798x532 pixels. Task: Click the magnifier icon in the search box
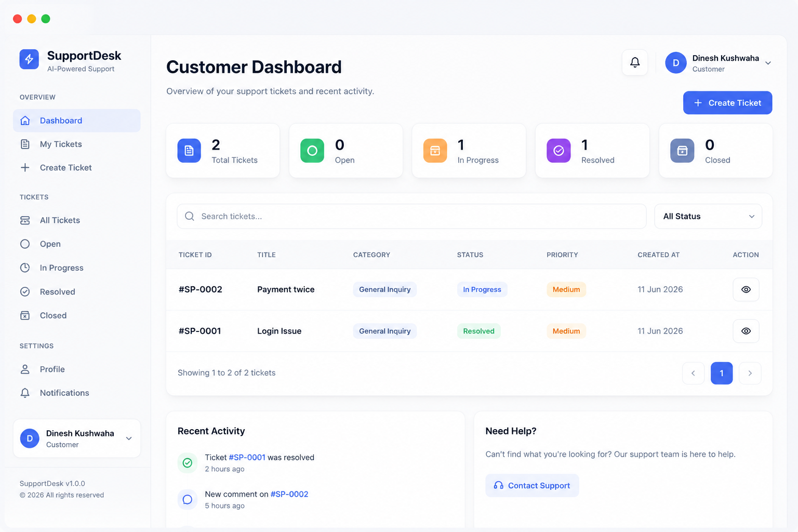point(190,216)
